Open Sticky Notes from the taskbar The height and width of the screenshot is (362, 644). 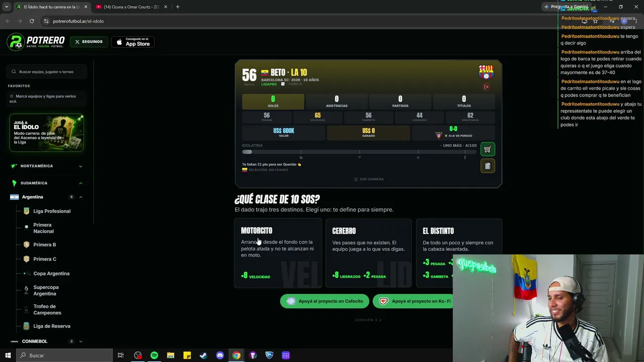tap(187, 355)
